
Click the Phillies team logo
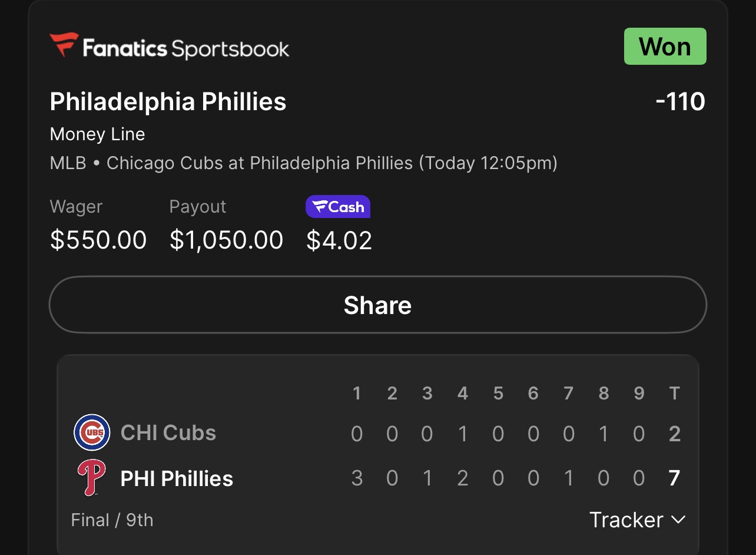point(92,478)
